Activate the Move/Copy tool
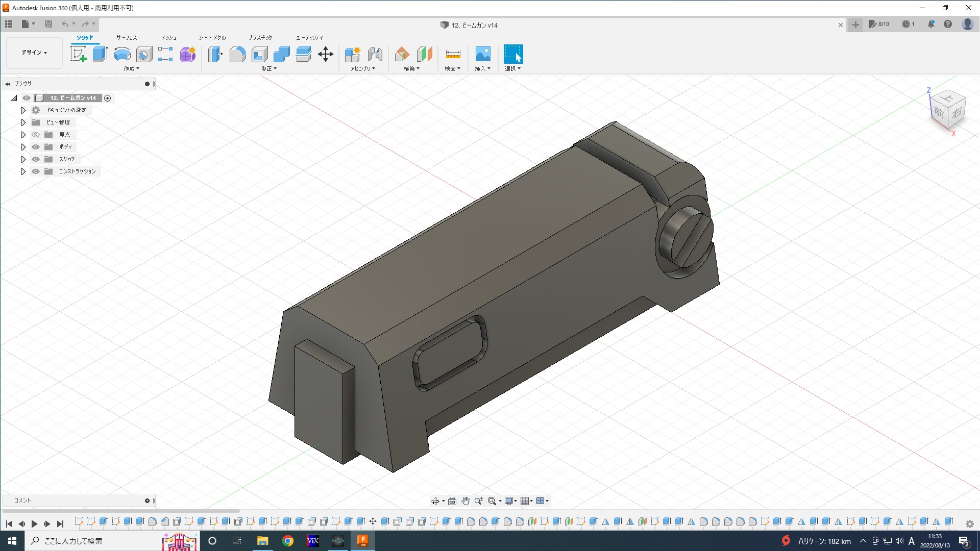The width and height of the screenshot is (980, 551). [x=326, y=54]
